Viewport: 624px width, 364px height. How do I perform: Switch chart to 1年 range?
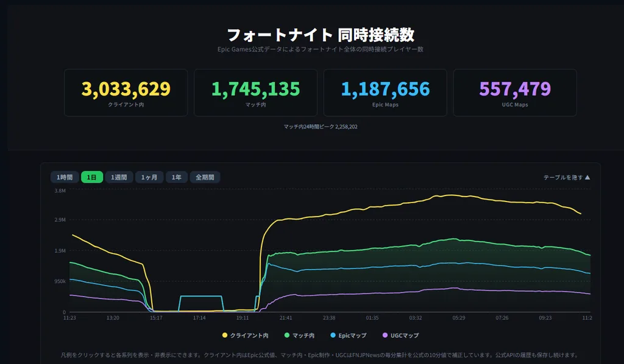[x=177, y=177]
